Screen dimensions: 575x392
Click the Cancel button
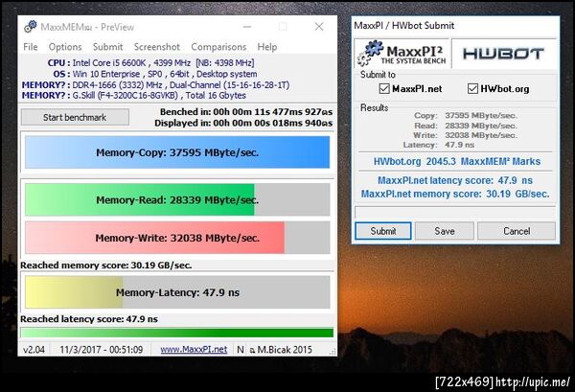point(517,231)
